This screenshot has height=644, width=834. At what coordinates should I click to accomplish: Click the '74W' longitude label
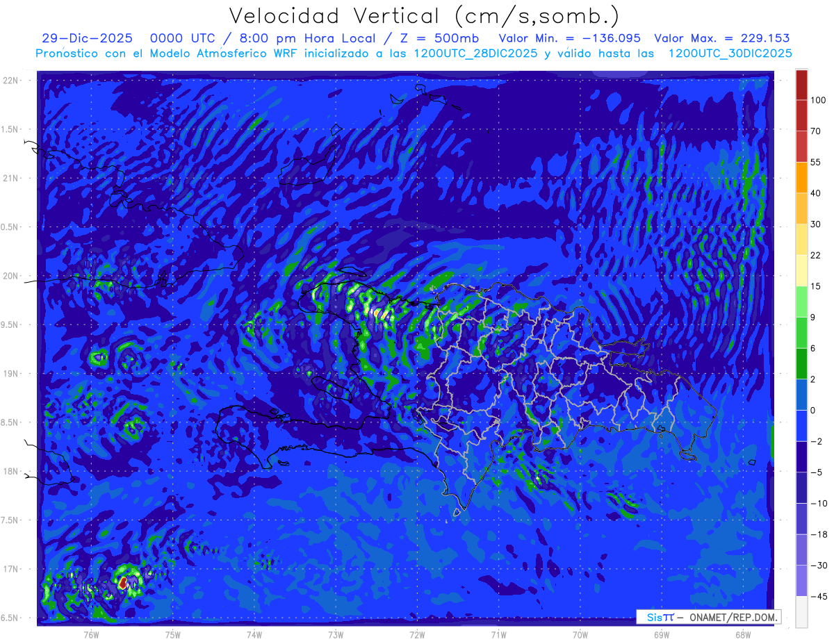click(x=254, y=634)
